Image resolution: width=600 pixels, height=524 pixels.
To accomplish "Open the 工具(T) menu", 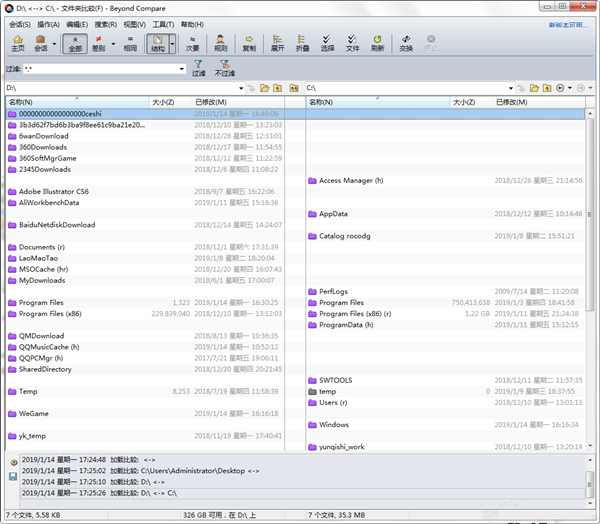I will click(163, 23).
